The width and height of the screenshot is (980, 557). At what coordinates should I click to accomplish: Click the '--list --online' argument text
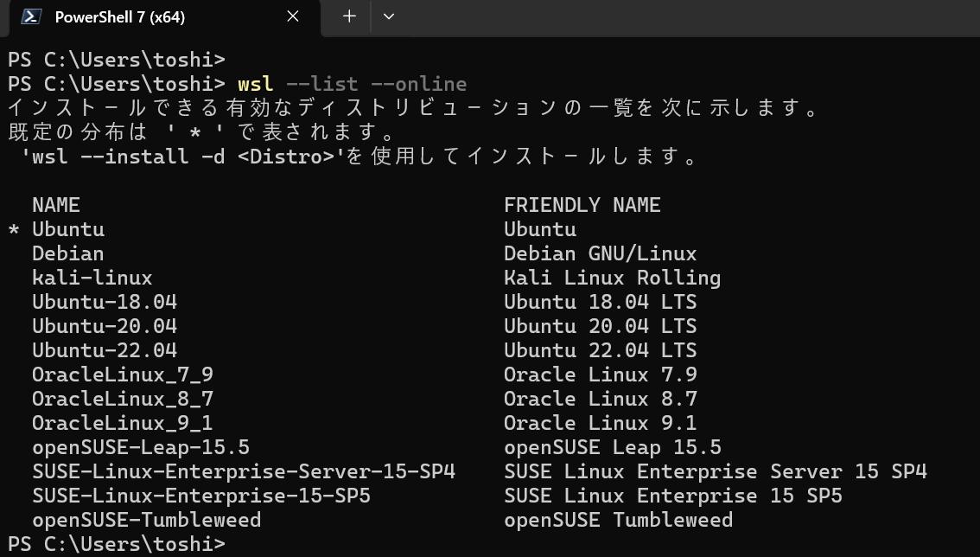[376, 84]
